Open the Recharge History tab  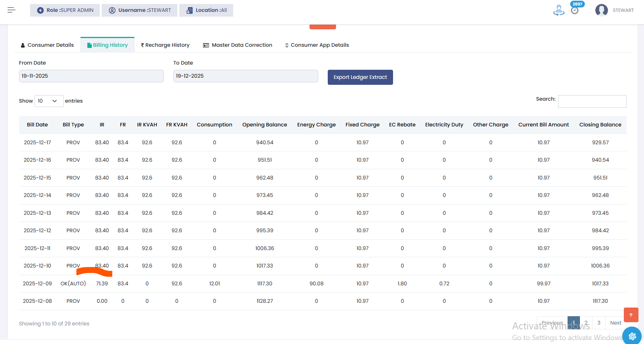pyautogui.click(x=165, y=45)
